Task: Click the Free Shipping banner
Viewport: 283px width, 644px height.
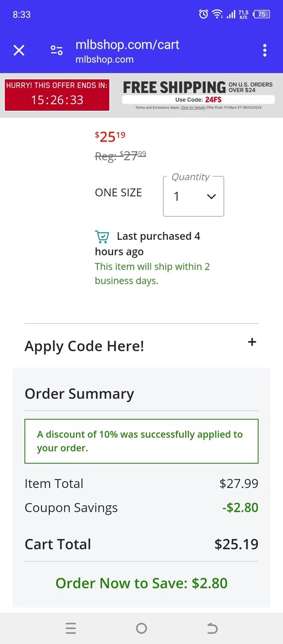Action: point(174,87)
